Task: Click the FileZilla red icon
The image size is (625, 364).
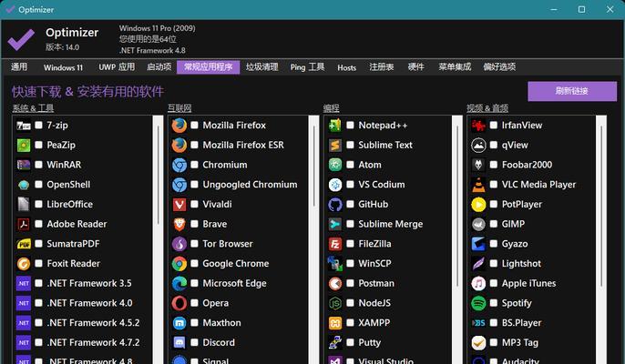Action: [x=335, y=244]
